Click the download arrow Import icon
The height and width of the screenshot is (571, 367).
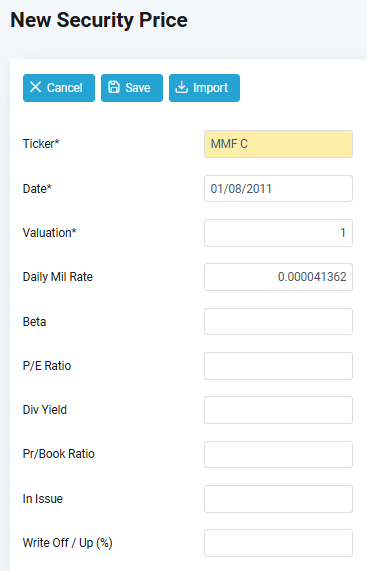[181, 87]
